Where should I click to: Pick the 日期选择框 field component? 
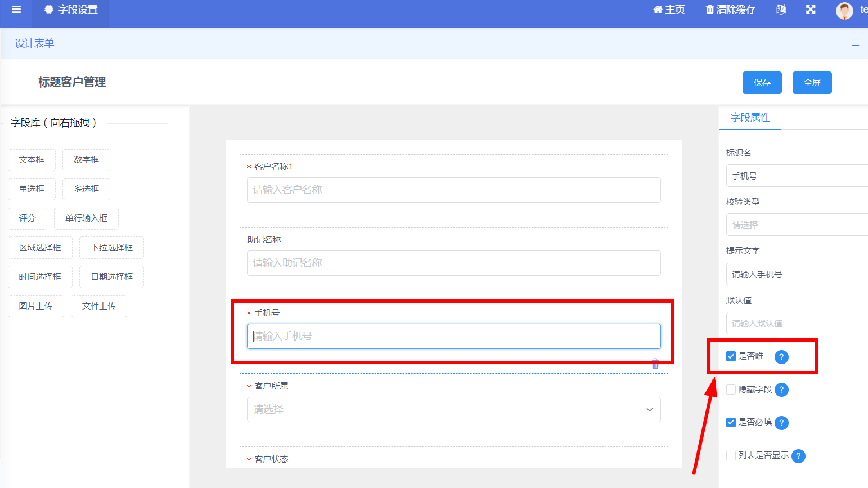coord(112,277)
